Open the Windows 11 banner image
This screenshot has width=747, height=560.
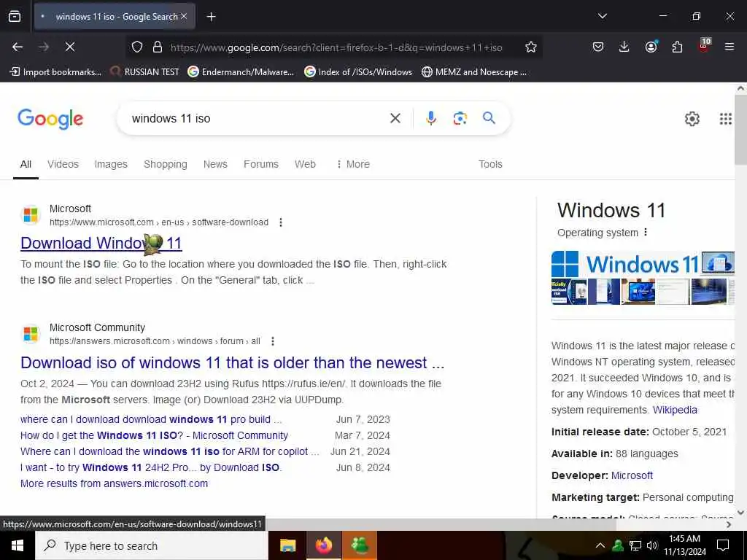click(x=625, y=264)
